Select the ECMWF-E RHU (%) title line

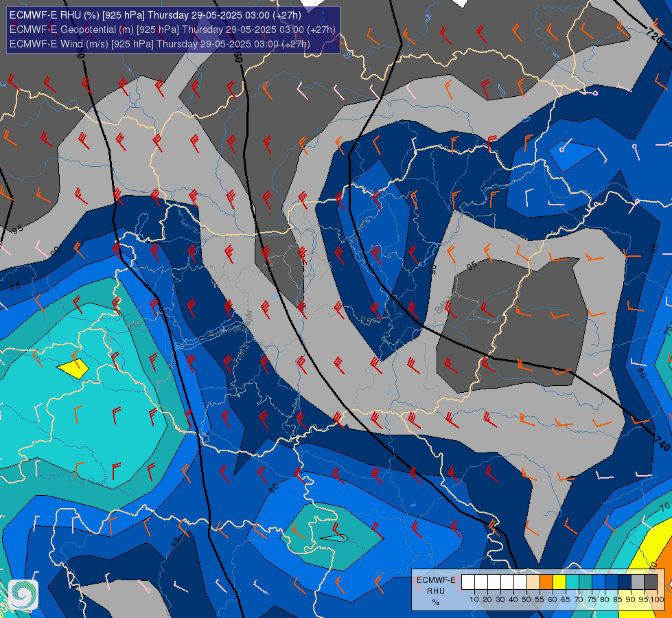(x=155, y=15)
